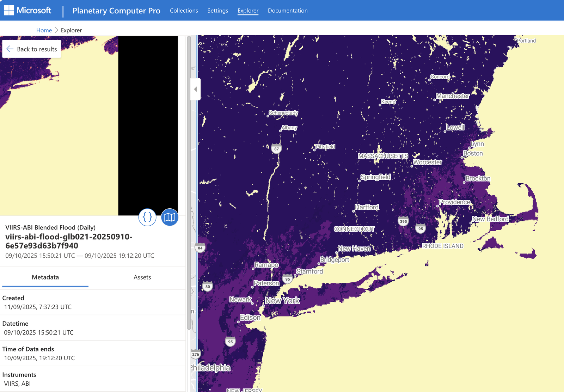Viewport: 564px width, 392px height.
Task: Click the Explorer breadcrumb text
Action: pyautogui.click(x=71, y=30)
